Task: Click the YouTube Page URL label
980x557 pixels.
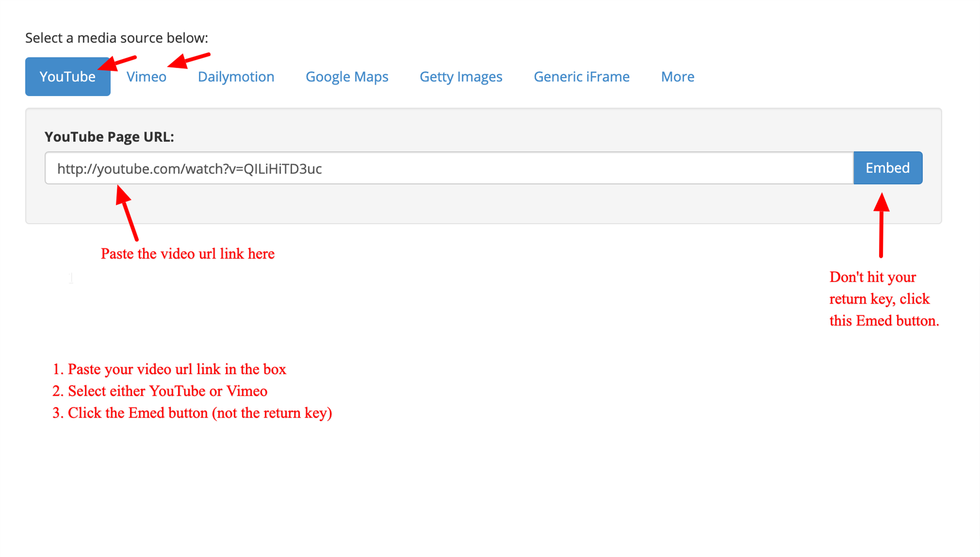Action: click(x=109, y=137)
